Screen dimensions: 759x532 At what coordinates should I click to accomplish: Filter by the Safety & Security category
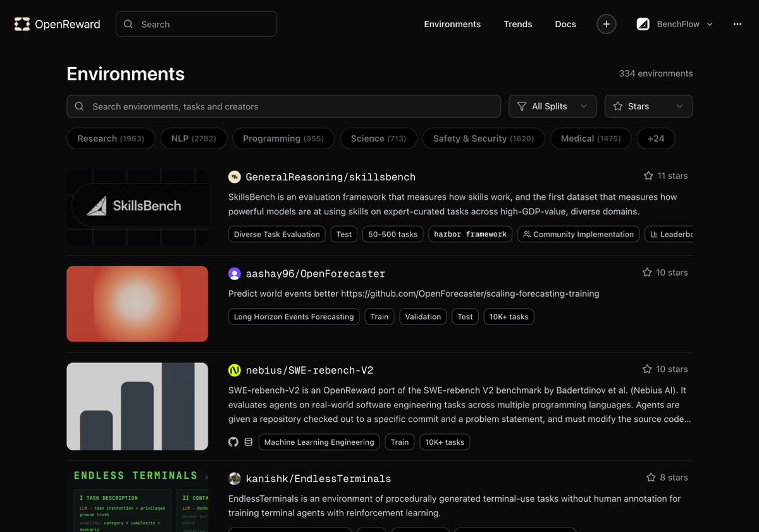click(x=483, y=139)
